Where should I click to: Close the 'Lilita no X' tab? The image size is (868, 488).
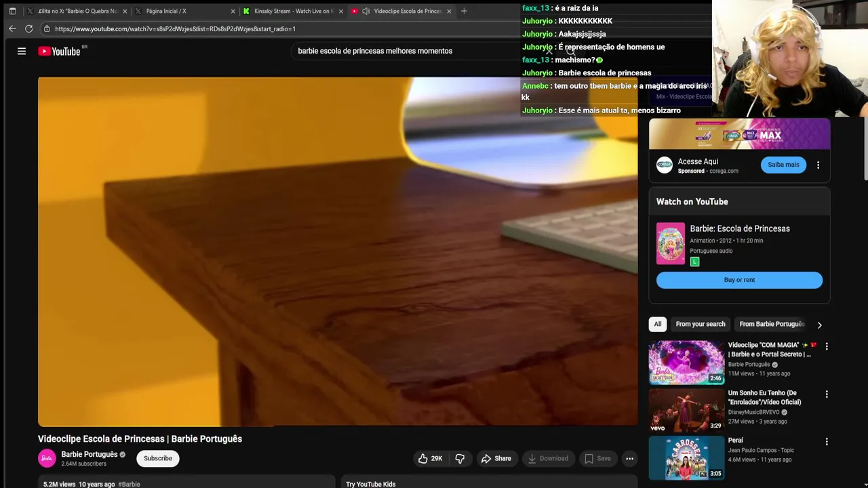point(125,11)
